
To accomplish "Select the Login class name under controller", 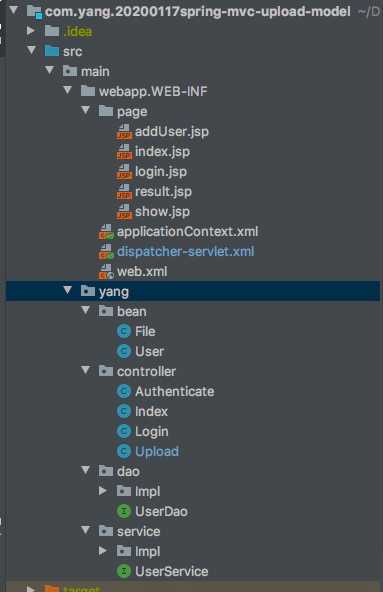I will pyautogui.click(x=152, y=432).
